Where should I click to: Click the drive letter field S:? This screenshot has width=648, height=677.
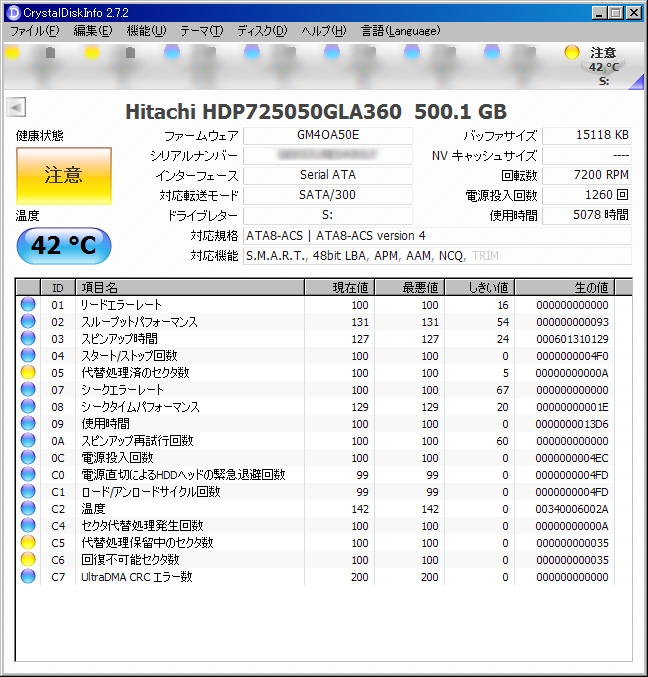pyautogui.click(x=328, y=215)
